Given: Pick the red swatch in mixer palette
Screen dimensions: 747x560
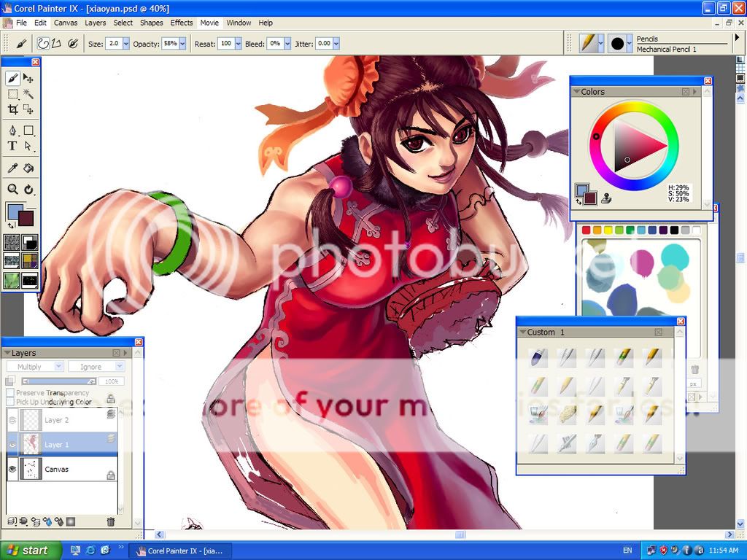Looking at the screenshot, I should click(586, 230).
